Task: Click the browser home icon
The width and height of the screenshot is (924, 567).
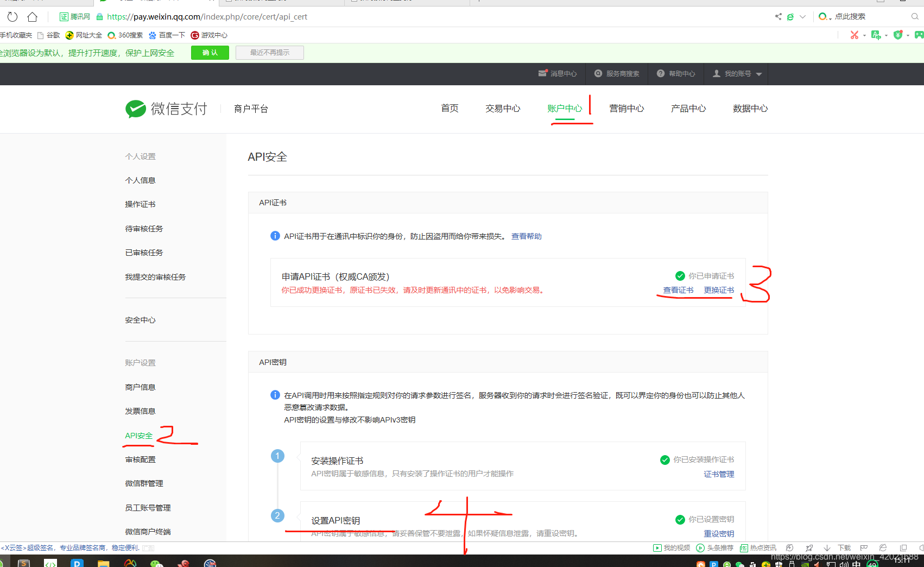Action: pyautogui.click(x=32, y=16)
